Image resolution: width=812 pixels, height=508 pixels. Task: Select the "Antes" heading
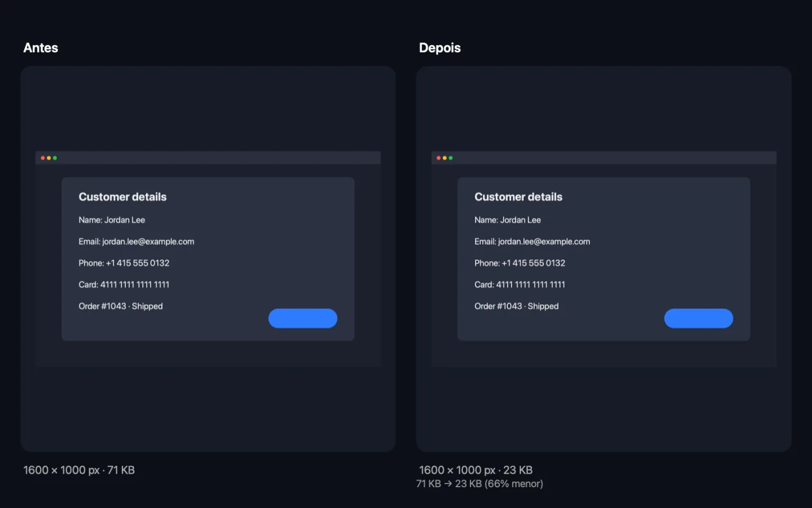click(x=41, y=48)
